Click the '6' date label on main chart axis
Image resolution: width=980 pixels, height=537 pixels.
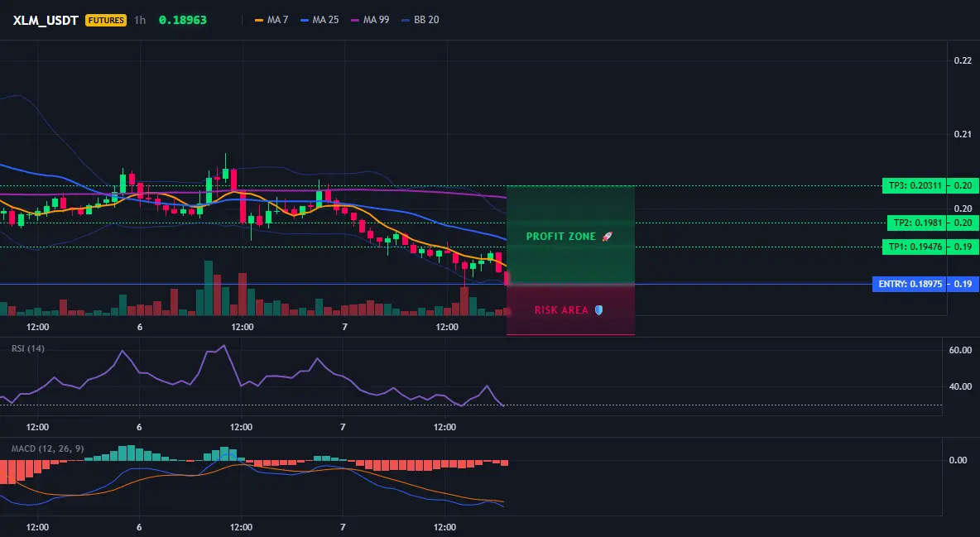click(140, 327)
